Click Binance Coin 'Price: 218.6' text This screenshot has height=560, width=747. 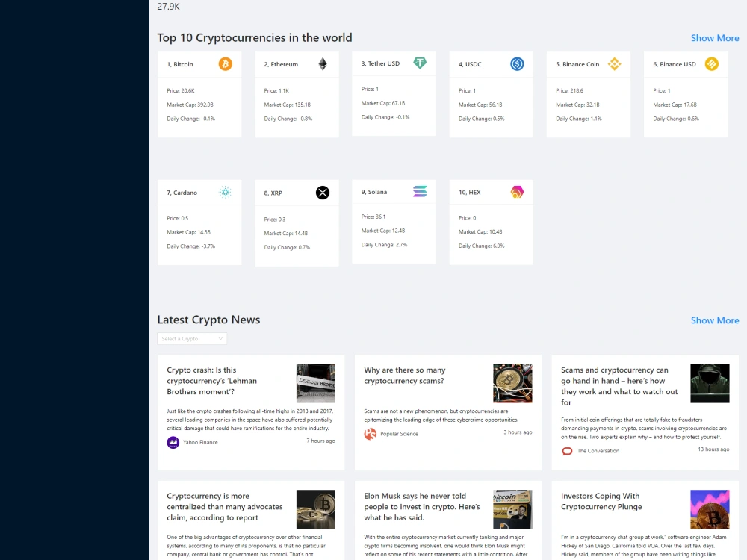[x=569, y=90]
